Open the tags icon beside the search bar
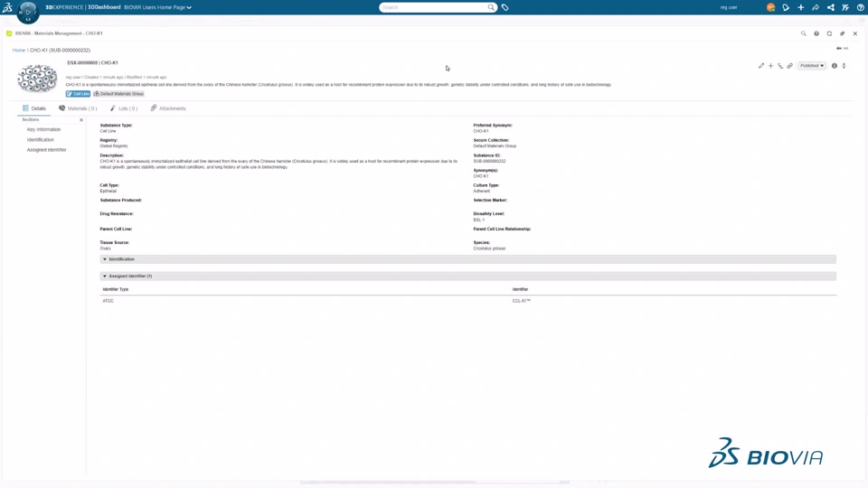Viewport: 868px width, 488px height. coord(505,7)
